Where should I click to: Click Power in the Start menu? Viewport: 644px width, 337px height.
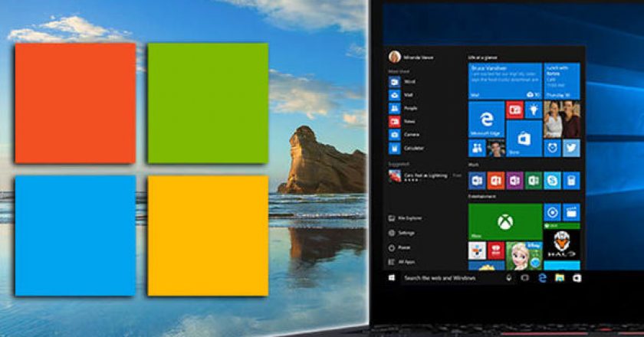[x=399, y=247]
